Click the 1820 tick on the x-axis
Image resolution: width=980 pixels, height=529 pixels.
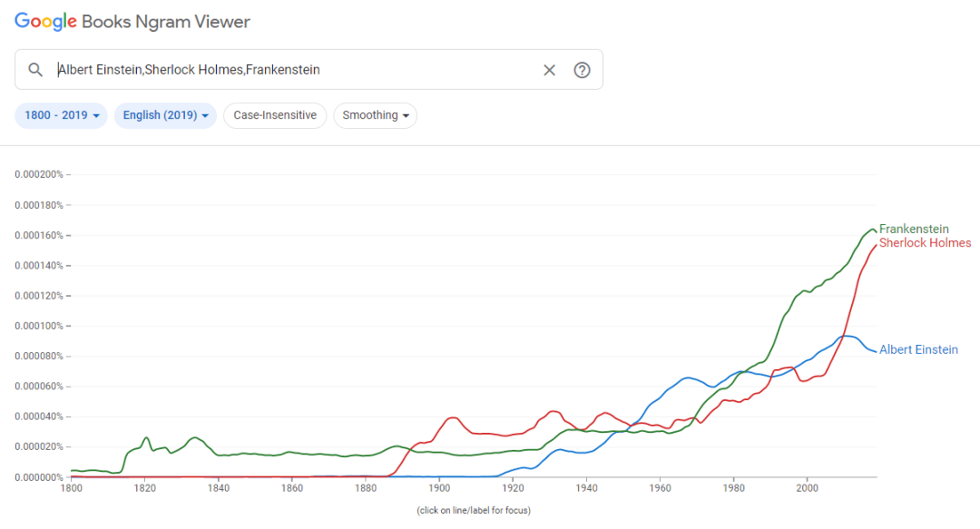tap(144, 487)
